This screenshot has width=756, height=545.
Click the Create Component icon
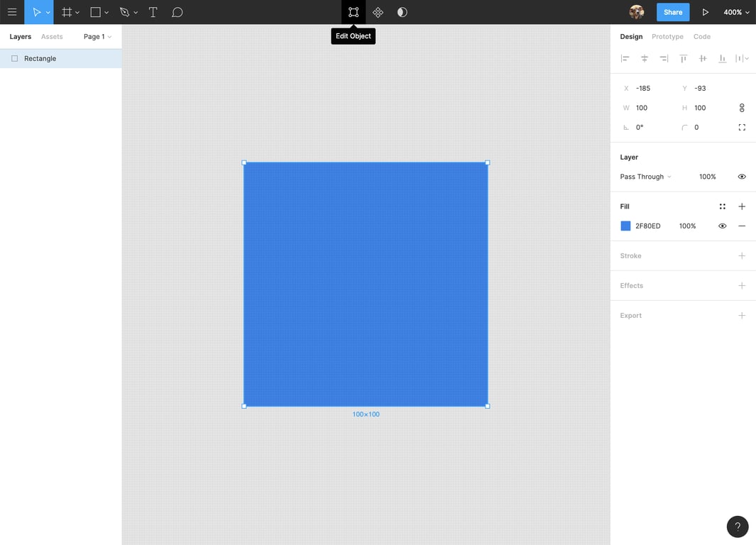378,12
